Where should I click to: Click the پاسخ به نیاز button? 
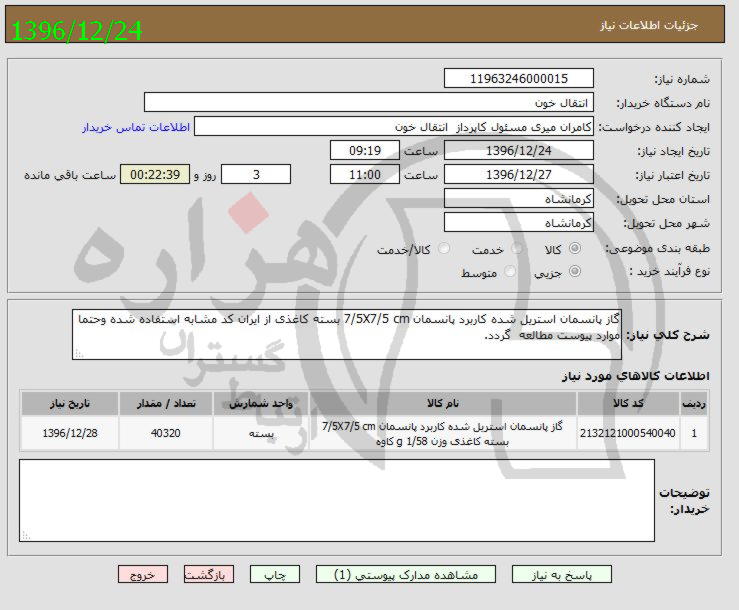562,575
